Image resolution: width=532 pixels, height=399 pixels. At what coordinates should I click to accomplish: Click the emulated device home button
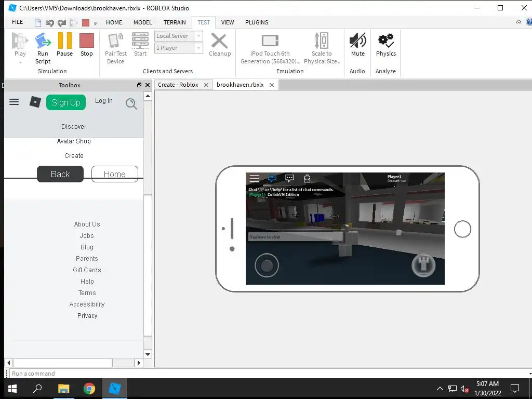point(462,229)
